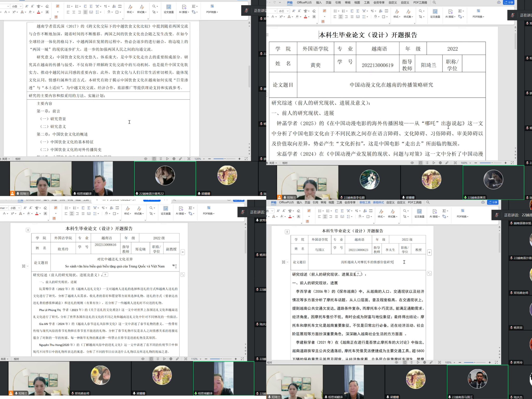Viewport: 532px width, 399px height.
Task: Click the fullscreen icon beside the 100% zoom slider
Action: coord(496,362)
